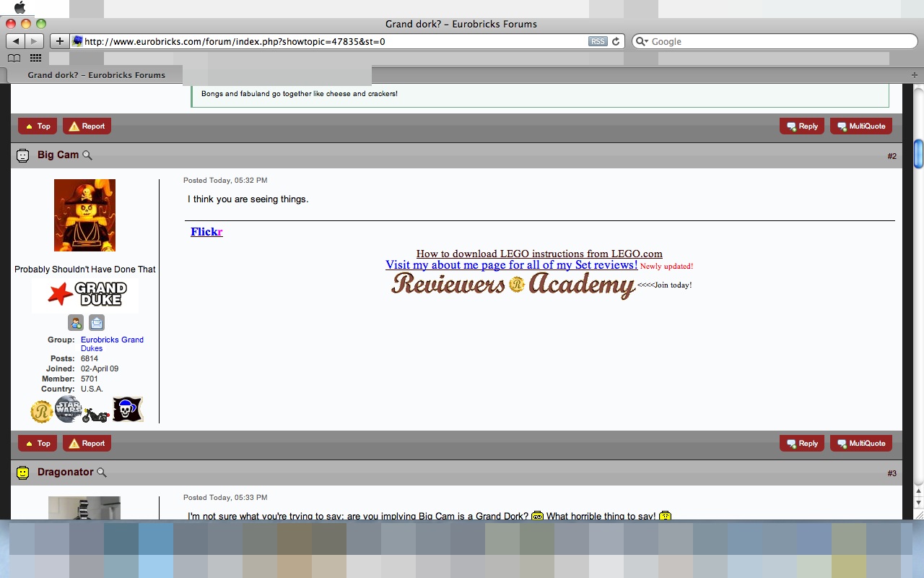Click the add-friend icon under Big Cam's profile

point(76,322)
